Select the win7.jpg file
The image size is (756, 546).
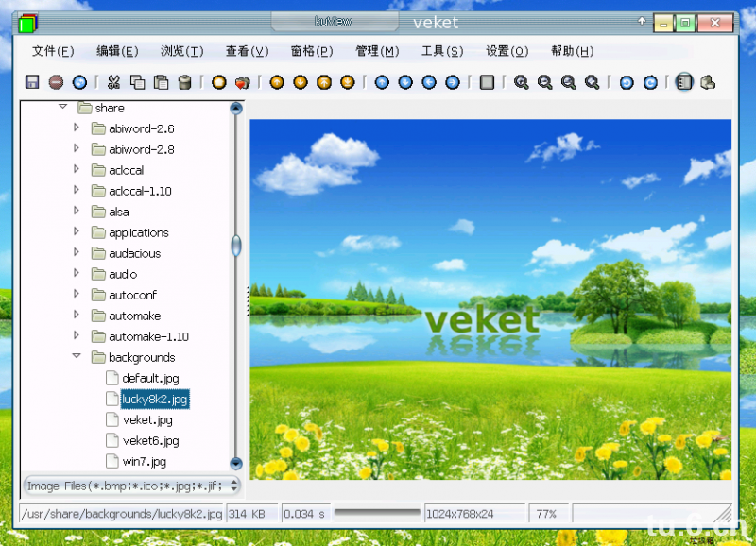(145, 461)
